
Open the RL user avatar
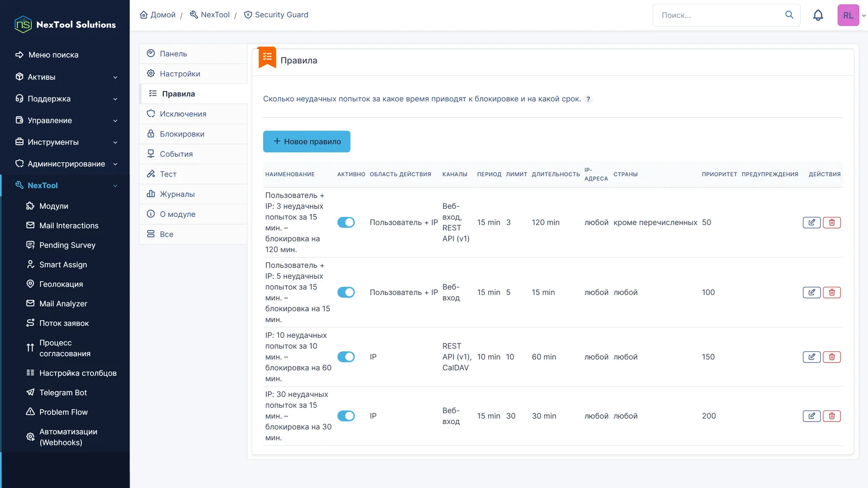click(848, 15)
